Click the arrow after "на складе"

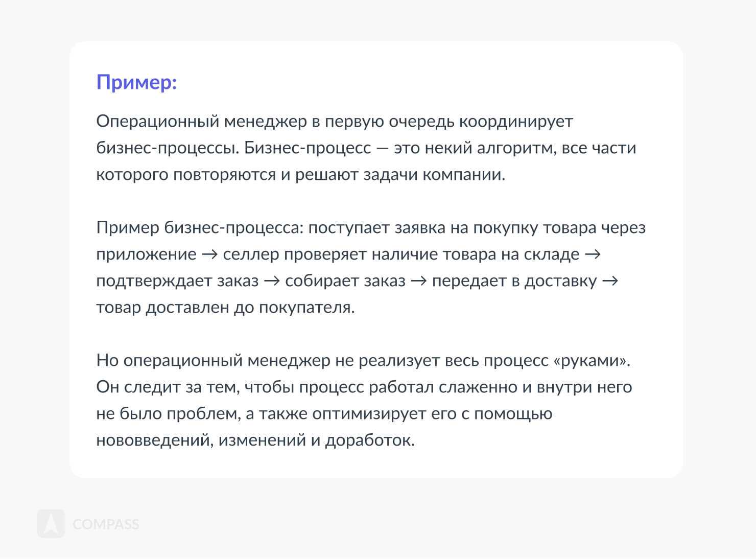pyautogui.click(x=592, y=254)
